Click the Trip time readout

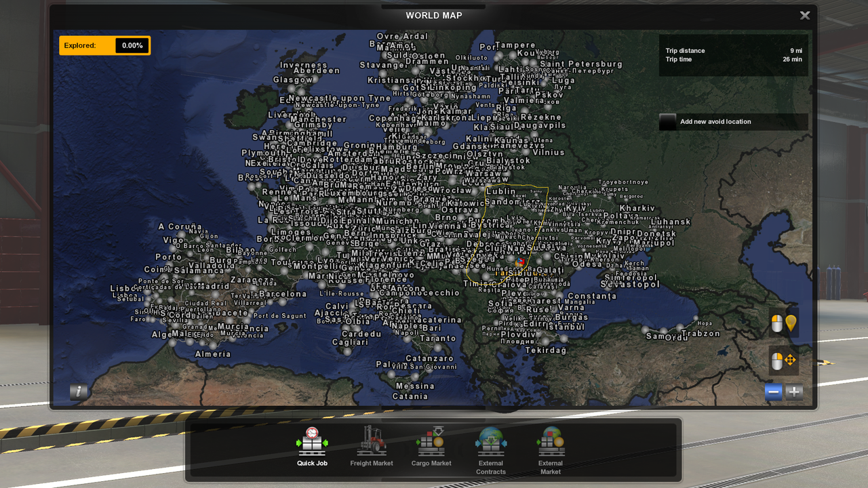(x=734, y=60)
